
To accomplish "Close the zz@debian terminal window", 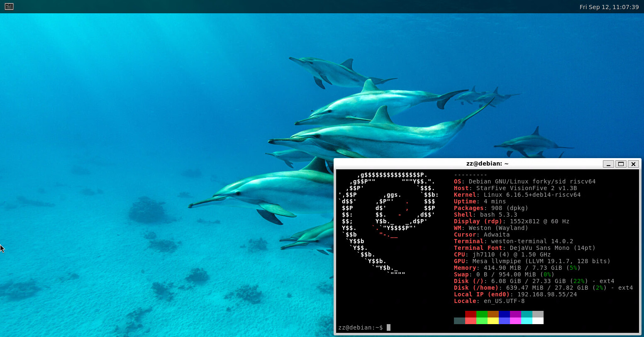I will click(633, 164).
